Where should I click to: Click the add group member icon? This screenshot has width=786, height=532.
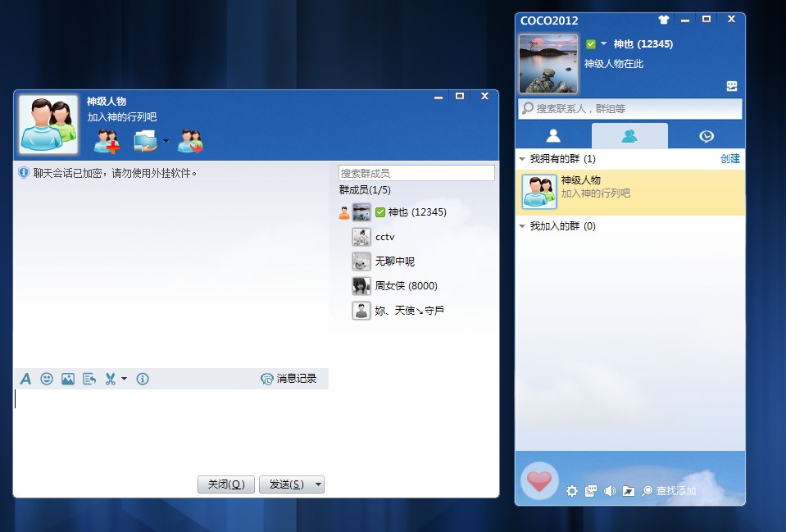tap(107, 141)
